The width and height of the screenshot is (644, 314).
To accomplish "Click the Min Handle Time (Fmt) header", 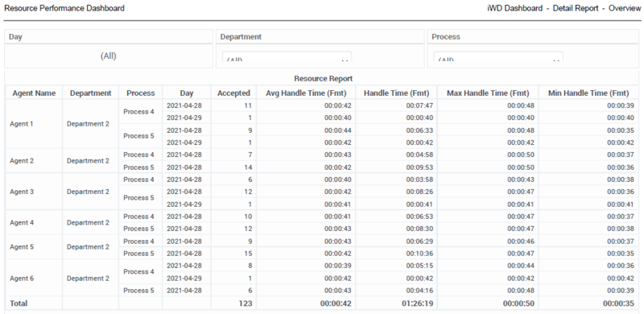I will [588, 93].
